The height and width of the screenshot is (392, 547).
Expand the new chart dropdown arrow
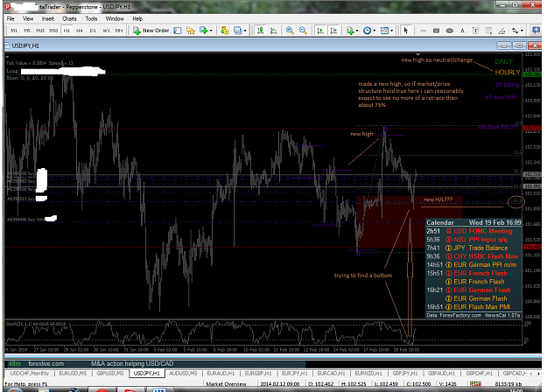(211, 31)
